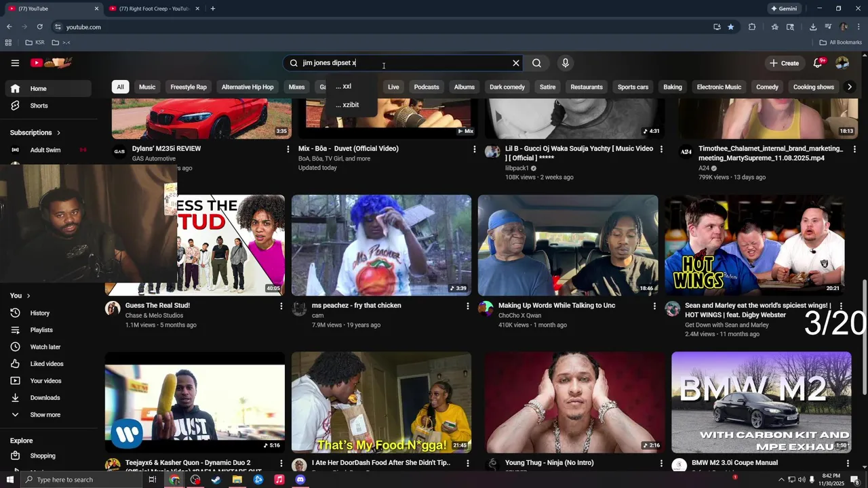The height and width of the screenshot is (488, 868).
Task: Open the YouTube hamburger guide menu
Action: 15,63
